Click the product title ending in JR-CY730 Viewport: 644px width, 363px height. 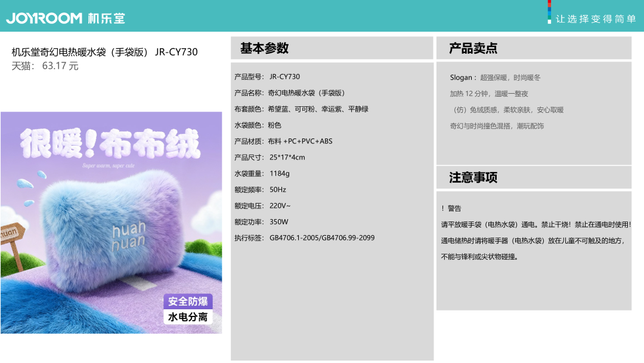click(104, 52)
